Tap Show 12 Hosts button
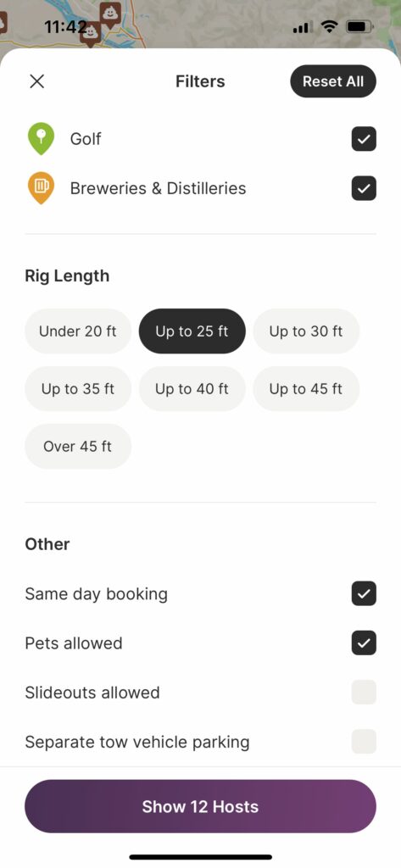This screenshot has width=401, height=868. click(x=200, y=806)
